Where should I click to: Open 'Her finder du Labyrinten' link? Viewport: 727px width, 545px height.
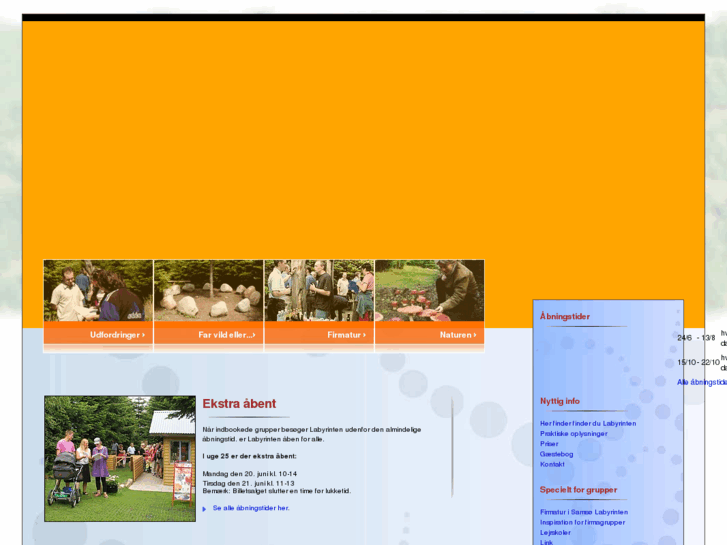pos(588,423)
